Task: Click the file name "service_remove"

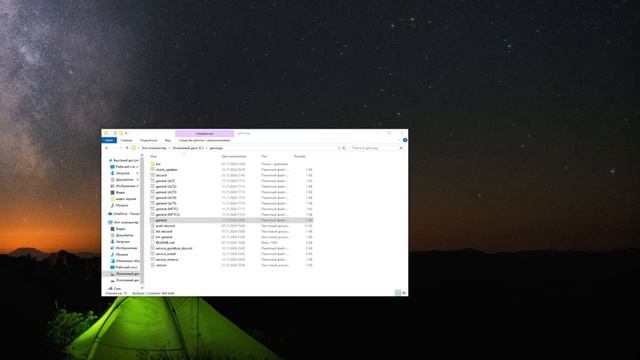Action: [x=167, y=259]
